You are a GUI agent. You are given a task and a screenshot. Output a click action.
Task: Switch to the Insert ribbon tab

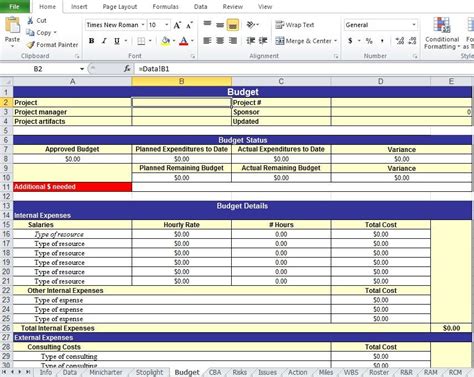tap(79, 7)
